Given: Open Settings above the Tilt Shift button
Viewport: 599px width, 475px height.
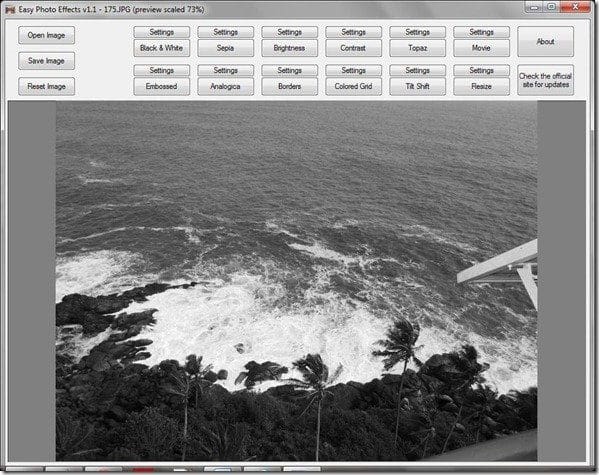Looking at the screenshot, I should click(418, 70).
